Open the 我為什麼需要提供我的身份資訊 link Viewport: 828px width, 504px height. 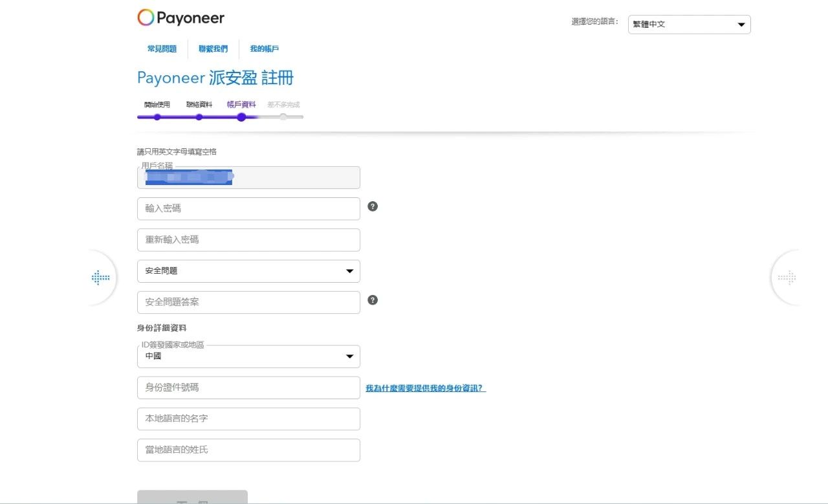pos(424,388)
